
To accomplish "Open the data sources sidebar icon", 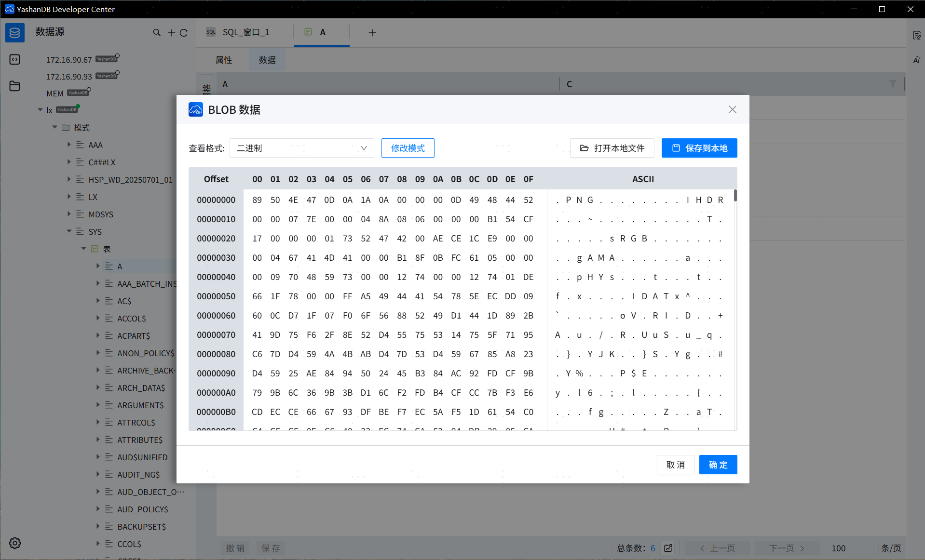I will pos(14,32).
